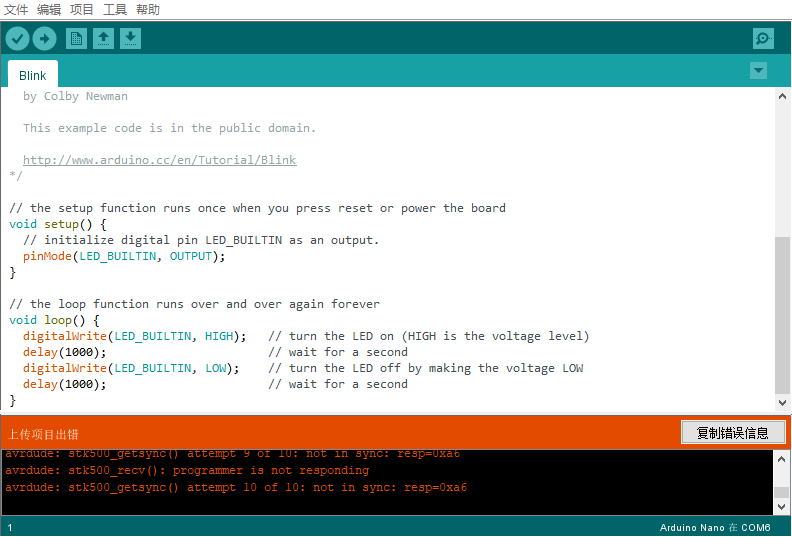Open the 工具 menu
792x537 pixels.
click(115, 10)
